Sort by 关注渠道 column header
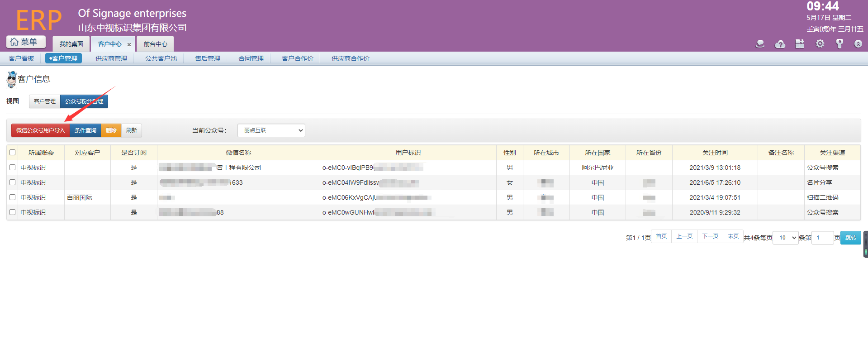The width and height of the screenshot is (868, 350). tap(832, 153)
